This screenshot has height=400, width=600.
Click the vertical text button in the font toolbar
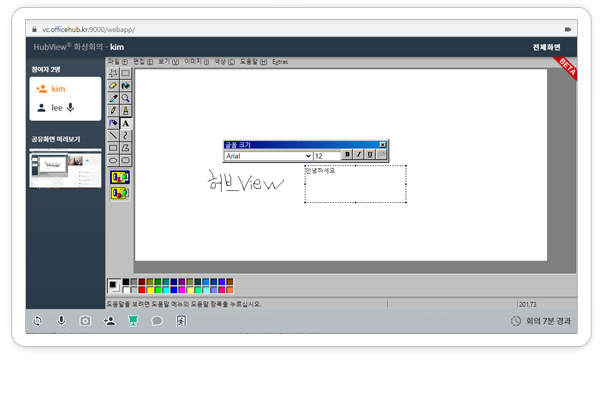coord(381,154)
